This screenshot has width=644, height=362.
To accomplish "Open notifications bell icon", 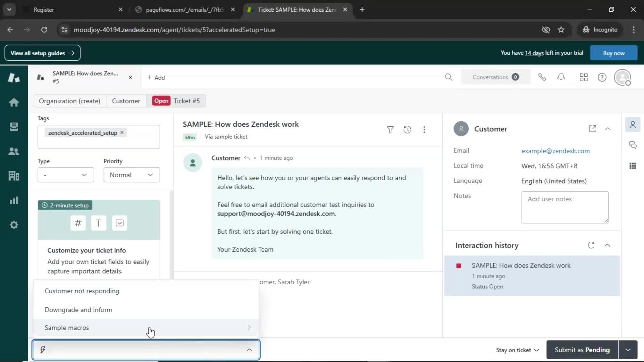I will (561, 77).
